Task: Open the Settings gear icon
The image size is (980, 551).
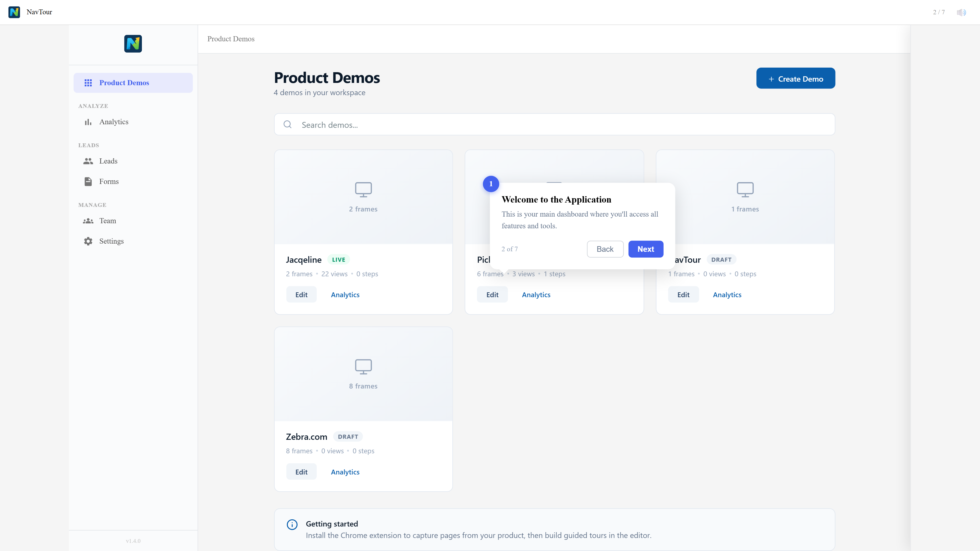Action: pyautogui.click(x=88, y=241)
